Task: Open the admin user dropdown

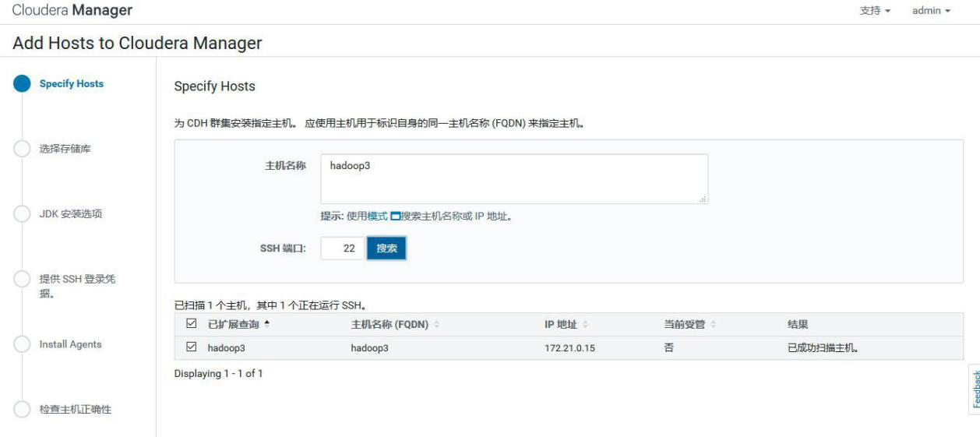Action: pos(931,11)
